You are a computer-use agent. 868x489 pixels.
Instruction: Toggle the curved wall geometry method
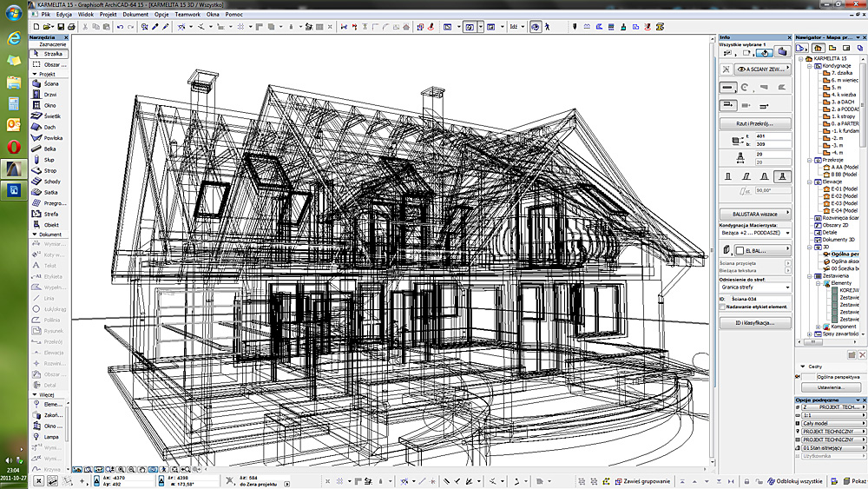pyautogui.click(x=745, y=87)
